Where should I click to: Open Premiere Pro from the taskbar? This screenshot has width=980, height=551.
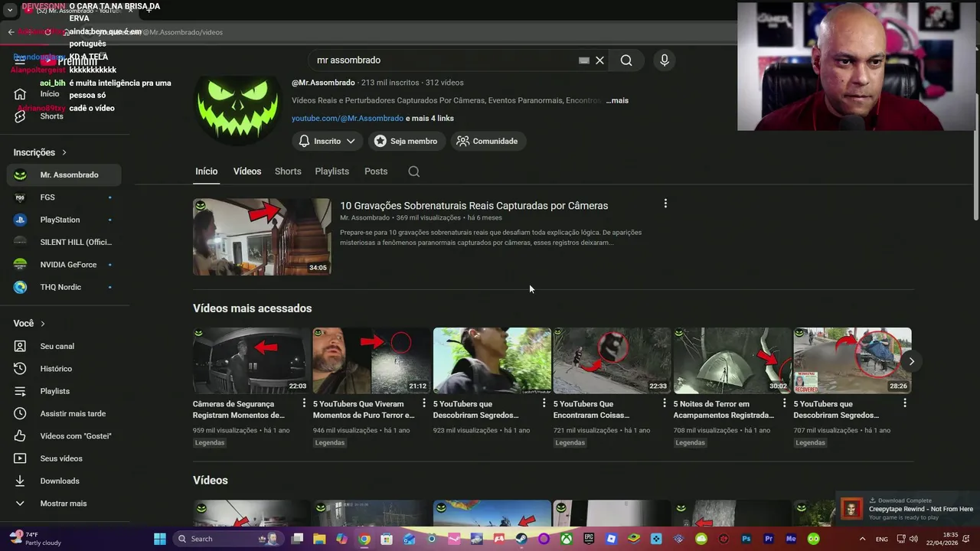[x=769, y=539]
